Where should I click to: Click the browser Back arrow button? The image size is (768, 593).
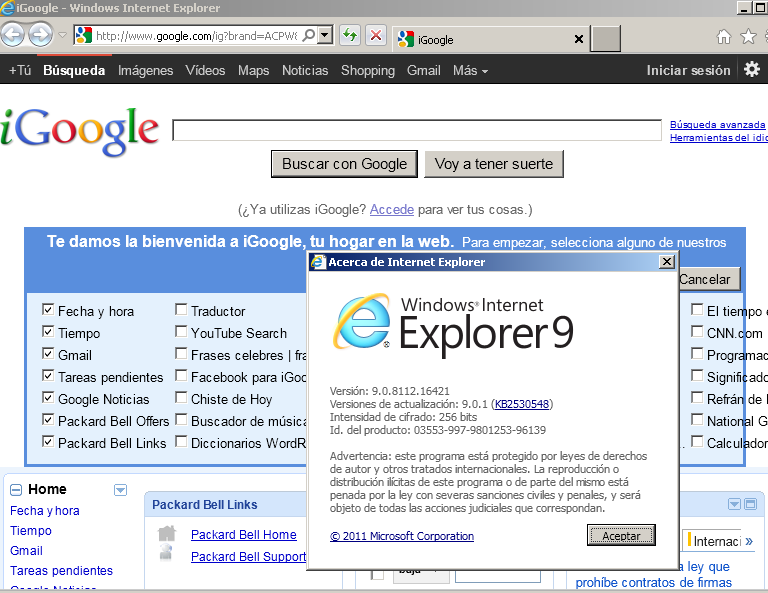pos(12,36)
